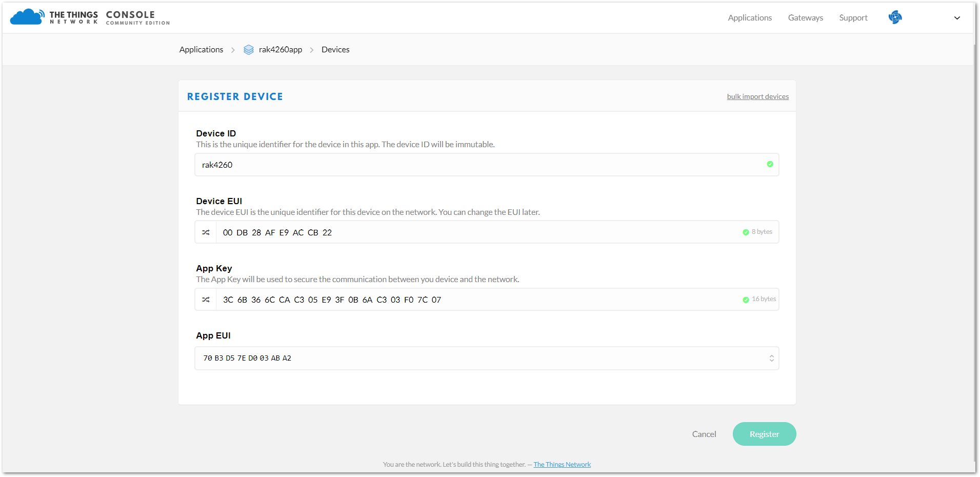Screen dimensions: 980x477
Task: Click the Device ID valid checkmark icon
Action: pos(770,164)
